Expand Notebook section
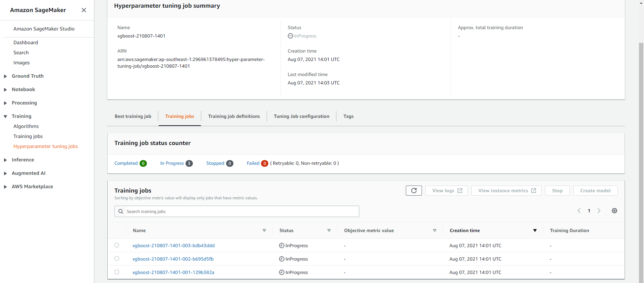This screenshot has height=283, width=644. coord(5,89)
